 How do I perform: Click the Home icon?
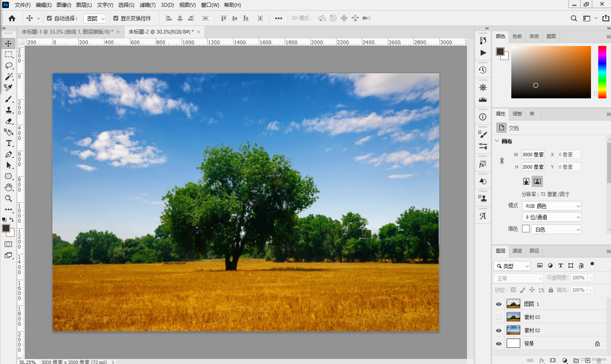pos(12,18)
